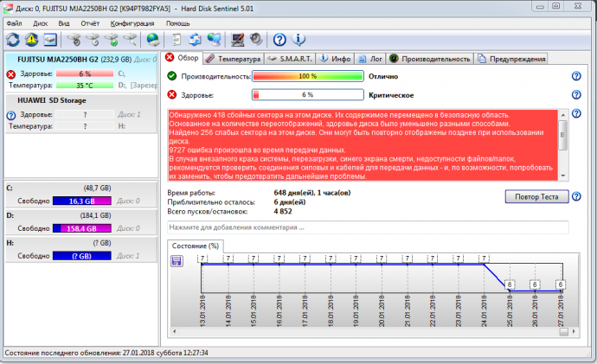597x364 pixels.
Task: Click the 4 852 starts/stops value
Action: point(283,212)
